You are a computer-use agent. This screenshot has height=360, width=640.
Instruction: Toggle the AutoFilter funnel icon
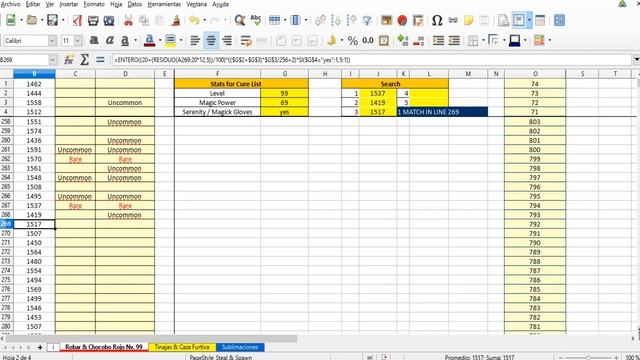367,20
